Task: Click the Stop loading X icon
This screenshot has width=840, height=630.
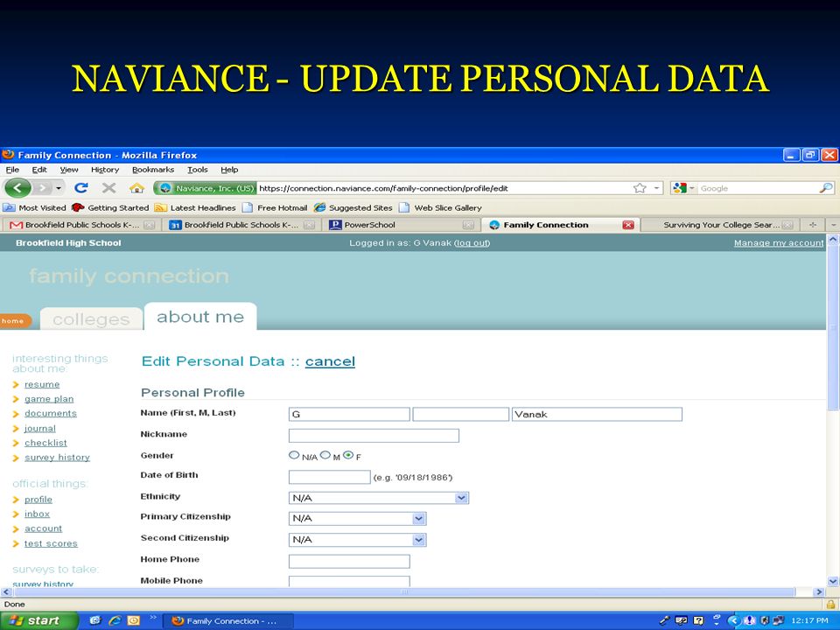Action: [108, 188]
